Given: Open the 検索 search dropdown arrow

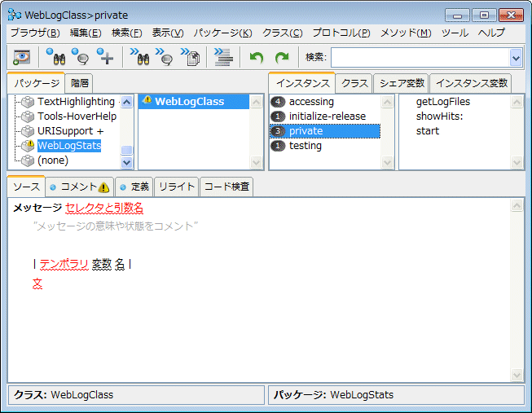Looking at the screenshot, I should [x=515, y=57].
